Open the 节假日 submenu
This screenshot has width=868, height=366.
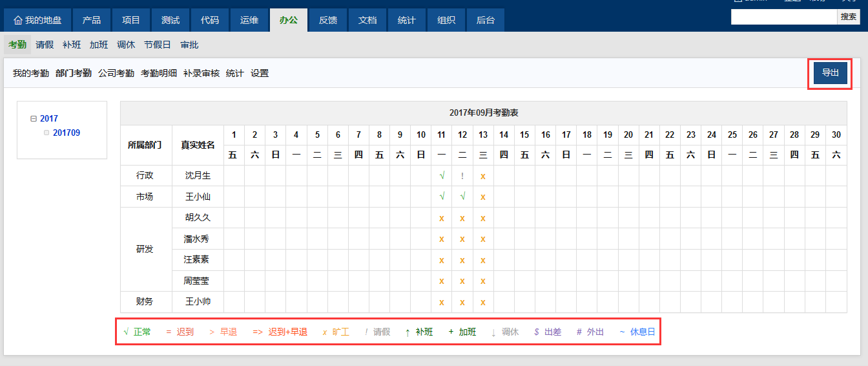pos(158,45)
